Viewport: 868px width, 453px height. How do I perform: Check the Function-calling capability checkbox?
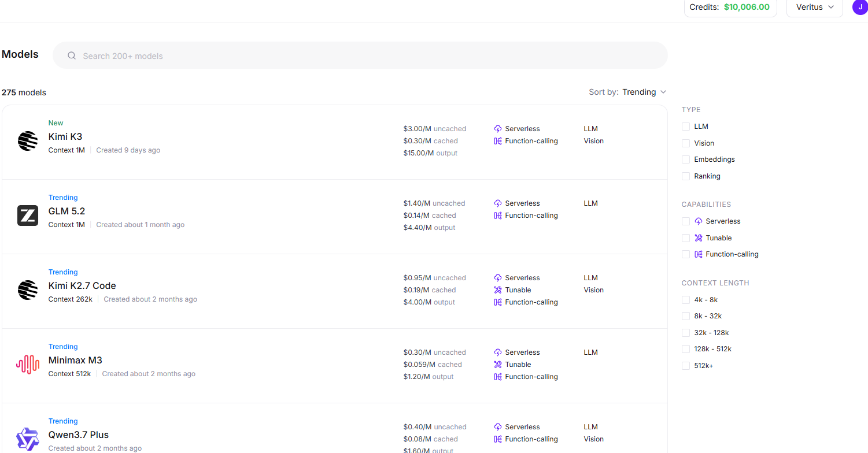coord(686,254)
